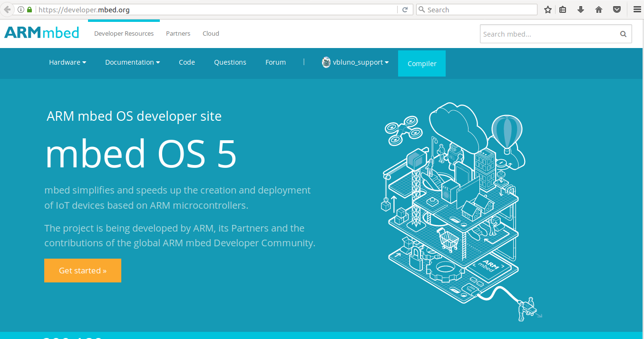The image size is (644, 339).
Task: Open the downloads arrow icon
Action: pos(581,10)
